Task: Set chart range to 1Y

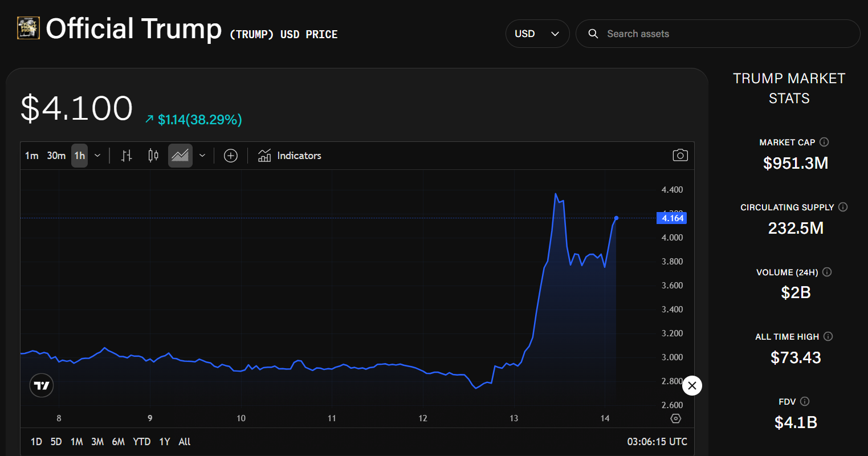Action: 165,442
